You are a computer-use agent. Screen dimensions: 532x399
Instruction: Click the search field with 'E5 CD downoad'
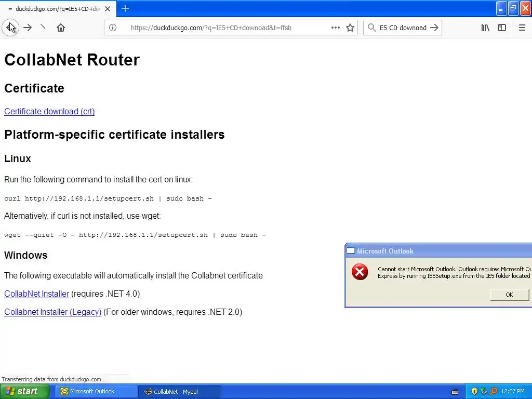[x=403, y=28]
